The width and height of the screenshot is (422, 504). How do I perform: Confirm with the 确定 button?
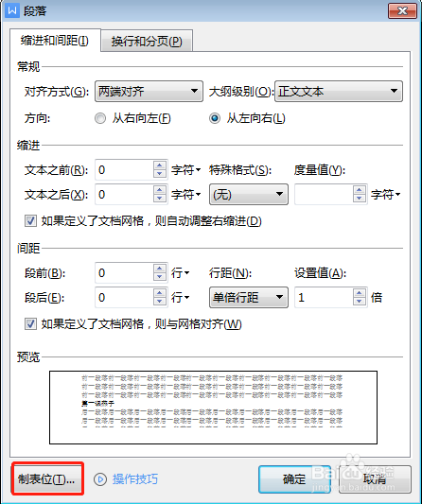tap(294, 479)
